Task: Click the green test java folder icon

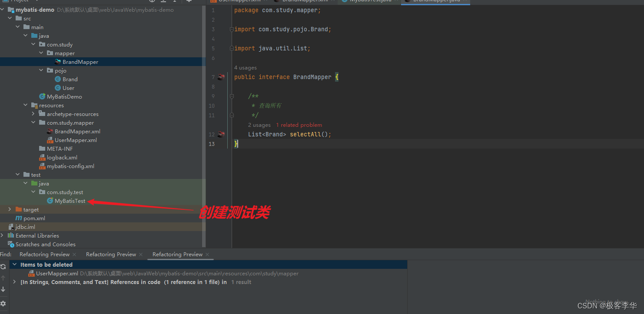Action: pyautogui.click(x=34, y=183)
